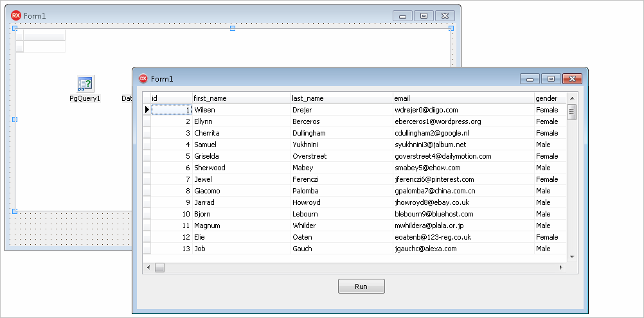Select the cell 'Berceros'
Image resolution: width=644 pixels, height=318 pixels.
click(x=342, y=121)
